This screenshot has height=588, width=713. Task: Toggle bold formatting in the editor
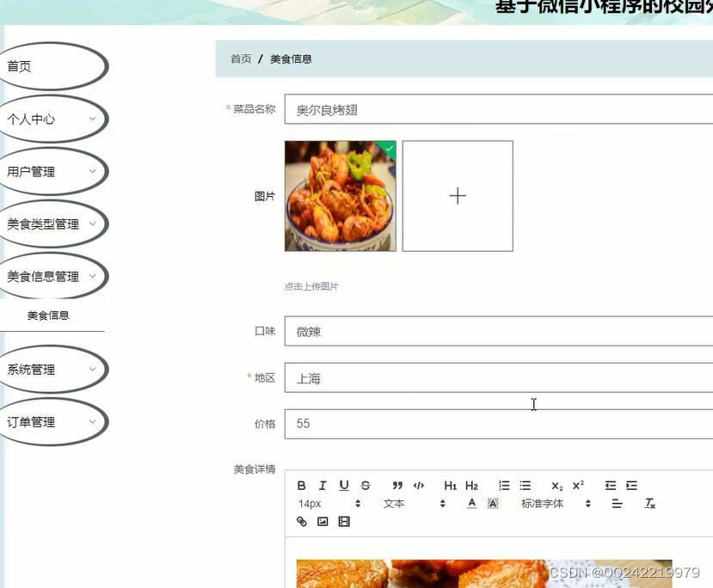(301, 485)
